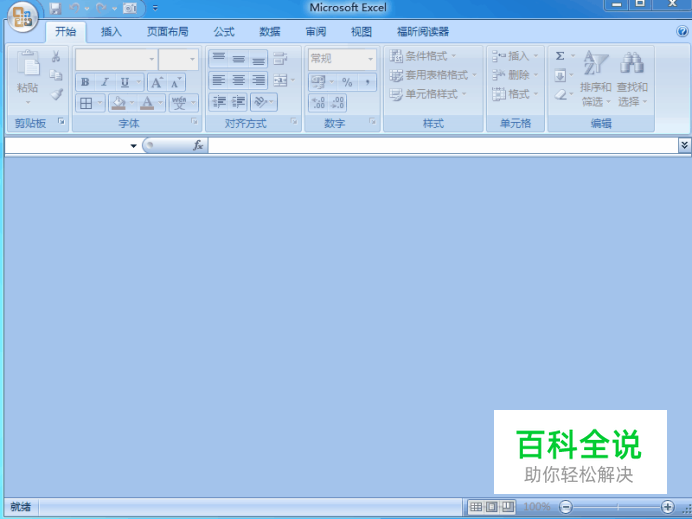The image size is (692, 519).
Task: Click the Font Color letter A
Action: click(x=147, y=103)
